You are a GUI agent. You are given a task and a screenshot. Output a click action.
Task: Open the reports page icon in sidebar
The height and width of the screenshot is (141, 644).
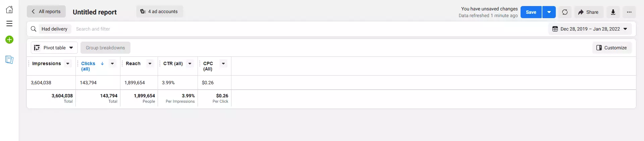9,60
